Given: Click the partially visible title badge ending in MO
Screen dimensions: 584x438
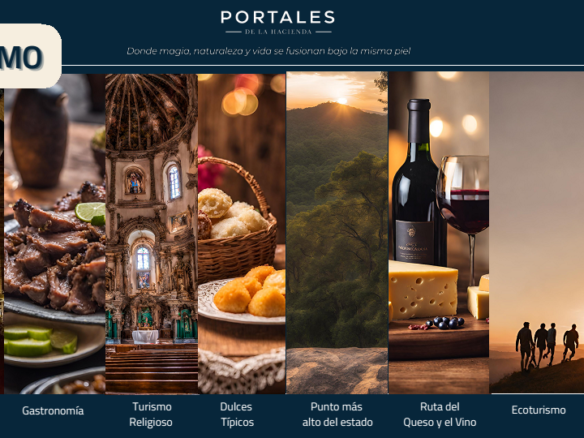Looking at the screenshot, I should [30, 56].
